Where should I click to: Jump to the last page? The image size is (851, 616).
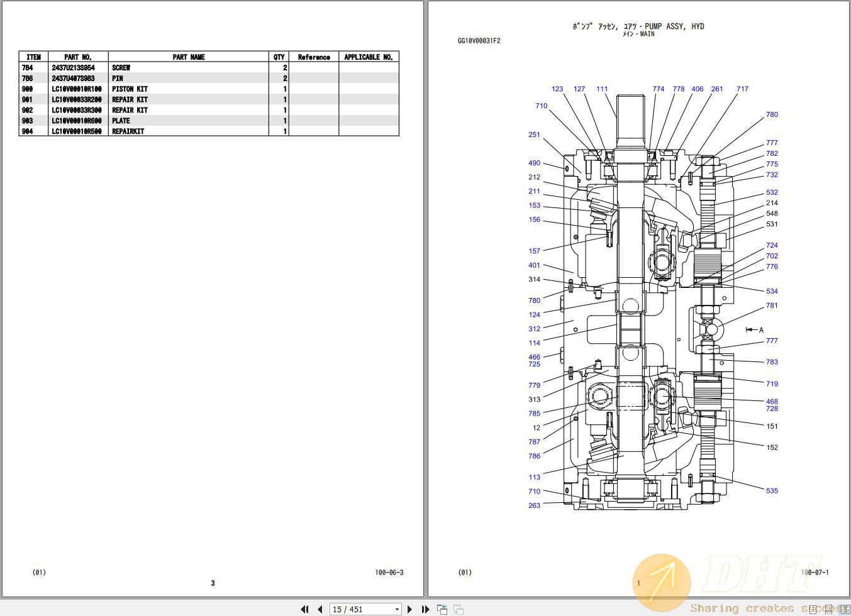pos(425,609)
